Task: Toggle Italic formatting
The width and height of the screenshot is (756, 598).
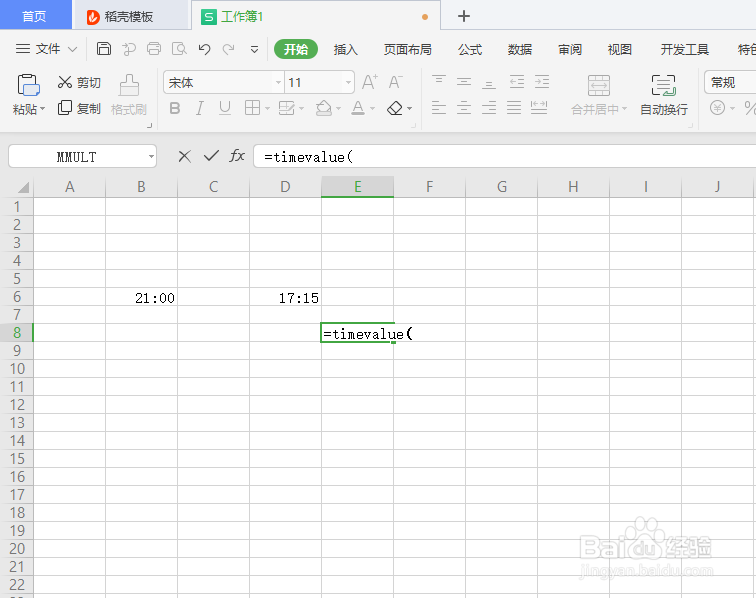Action: pyautogui.click(x=200, y=108)
